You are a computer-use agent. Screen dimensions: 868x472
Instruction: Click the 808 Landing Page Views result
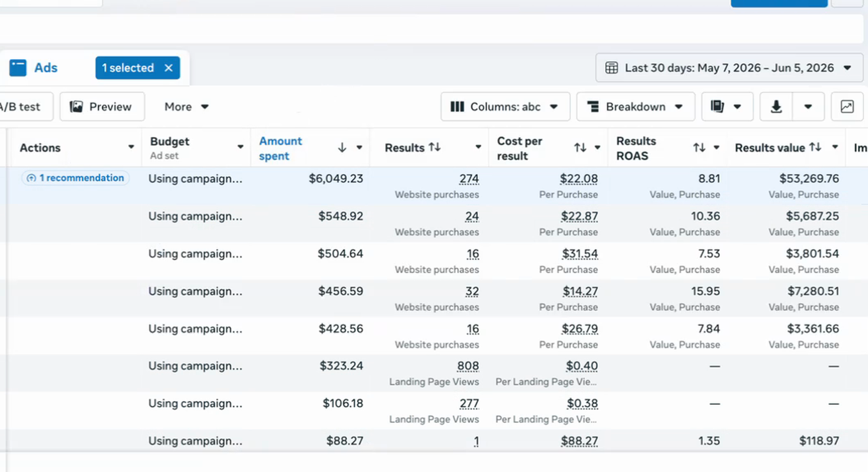tap(468, 366)
